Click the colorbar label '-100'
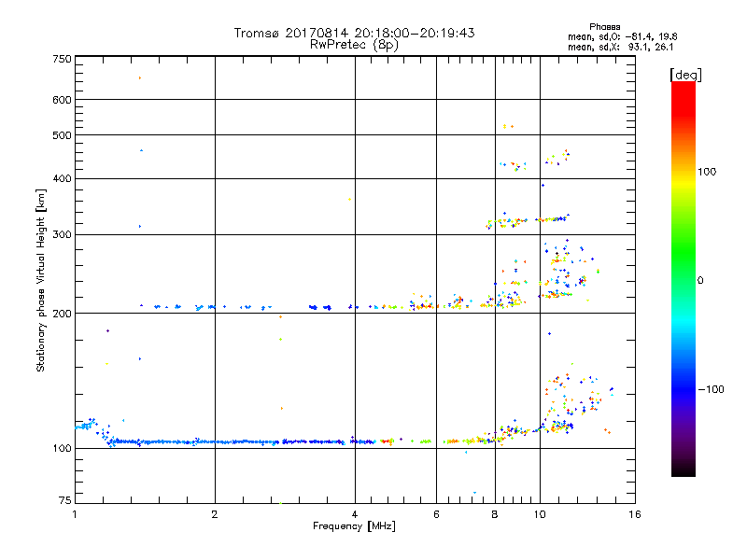Image resolution: width=747 pixels, height=560 pixels. click(x=711, y=389)
